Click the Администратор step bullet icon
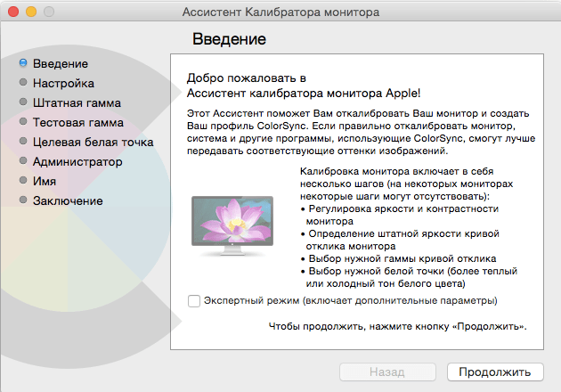The width and height of the screenshot is (561, 392). [x=23, y=160]
